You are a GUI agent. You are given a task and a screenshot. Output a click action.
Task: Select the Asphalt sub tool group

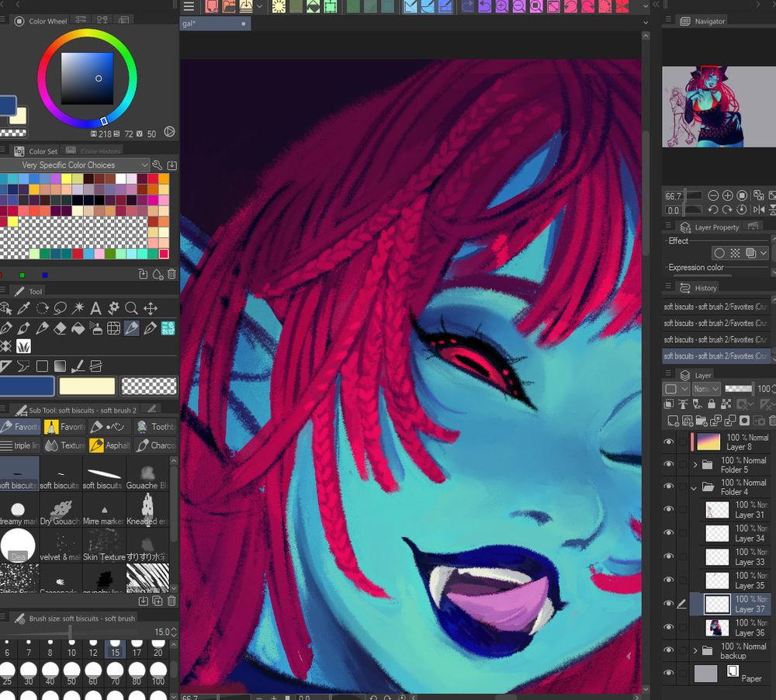110,445
